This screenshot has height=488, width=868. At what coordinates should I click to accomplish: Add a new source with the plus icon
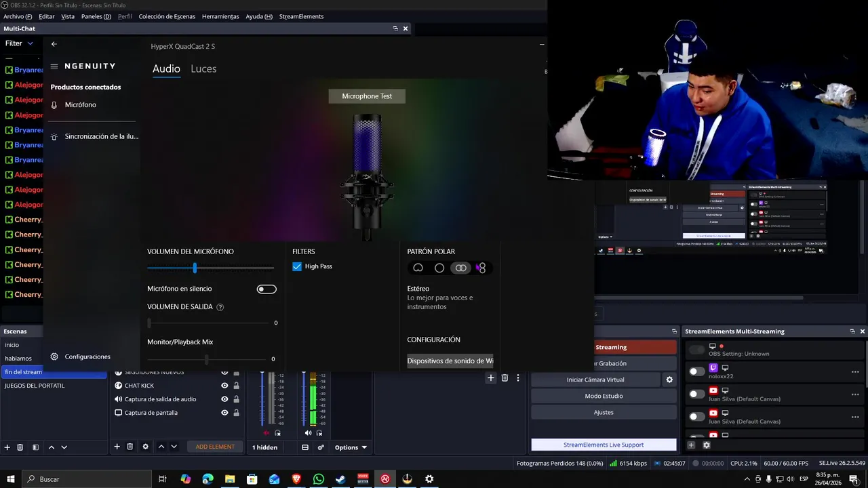pos(117,447)
